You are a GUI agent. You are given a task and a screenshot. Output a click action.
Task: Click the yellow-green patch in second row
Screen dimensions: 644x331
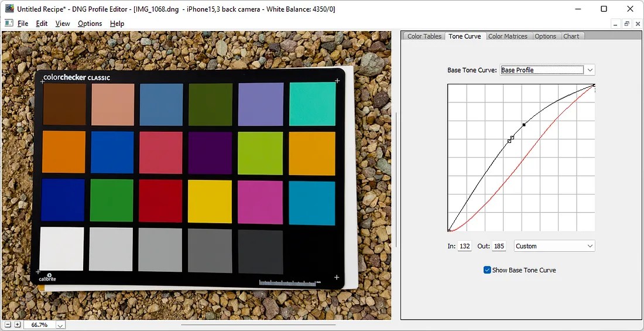[260, 153]
